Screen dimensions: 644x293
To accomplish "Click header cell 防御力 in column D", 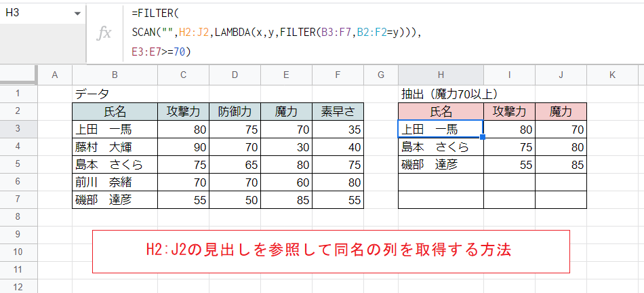I will click(235, 111).
